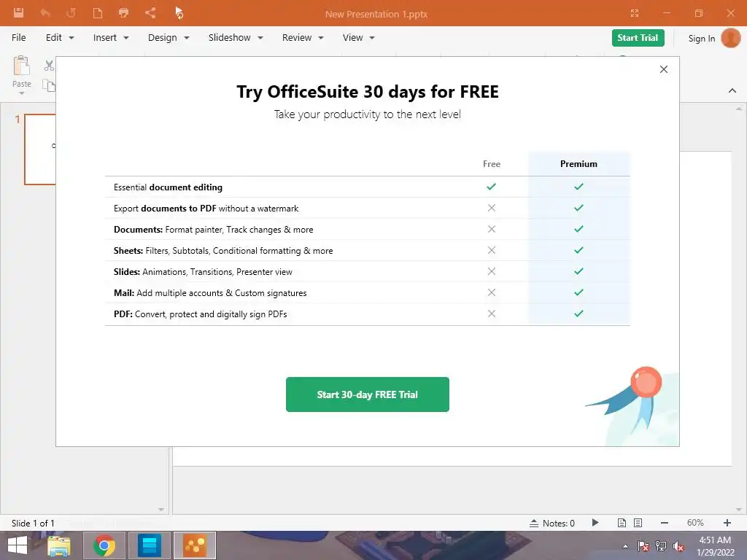The image size is (747, 560).
Task: Click editor vertical scrollbar up arrow
Action: pyautogui.click(x=739, y=109)
